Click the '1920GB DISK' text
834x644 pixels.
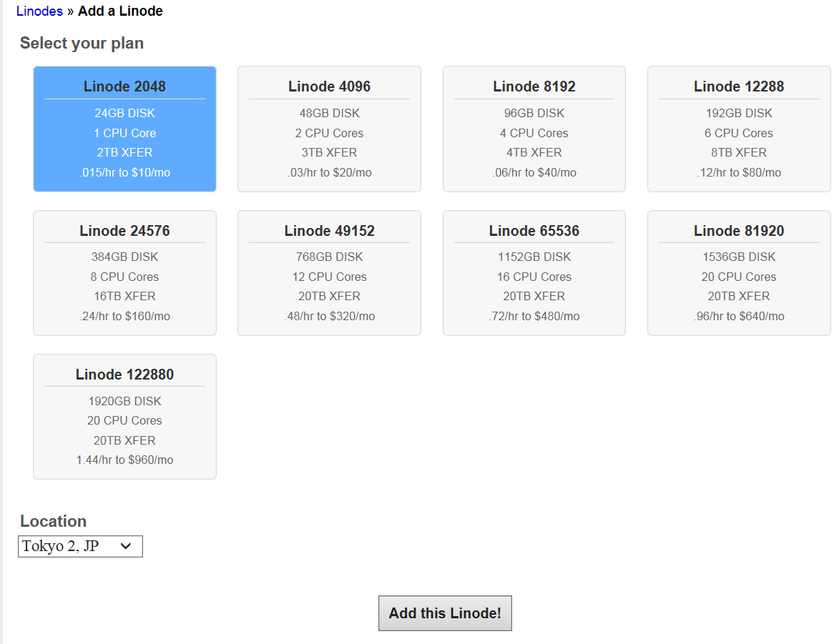(125, 401)
